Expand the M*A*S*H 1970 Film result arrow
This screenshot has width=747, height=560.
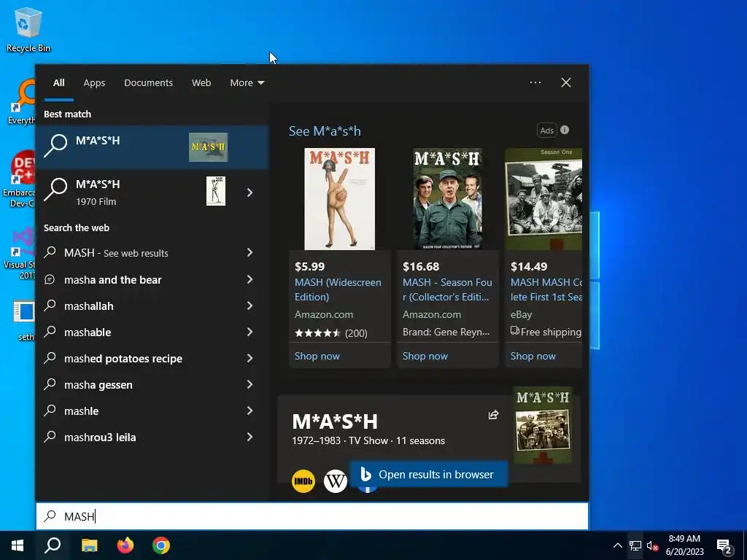(x=249, y=192)
